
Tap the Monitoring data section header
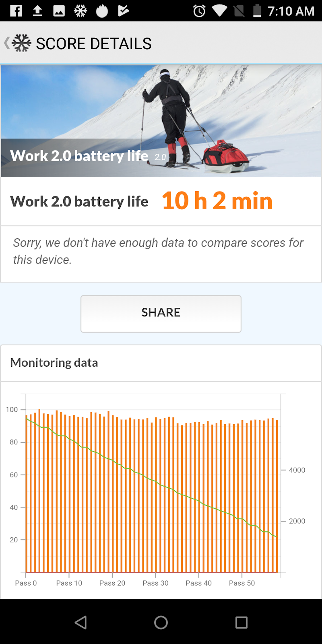click(x=54, y=362)
